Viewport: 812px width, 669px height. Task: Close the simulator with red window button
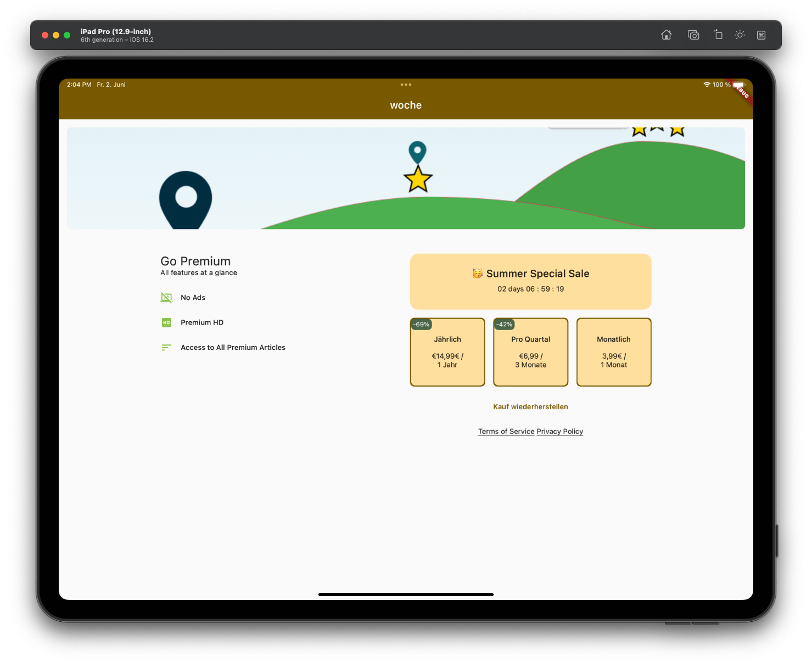tap(45, 35)
